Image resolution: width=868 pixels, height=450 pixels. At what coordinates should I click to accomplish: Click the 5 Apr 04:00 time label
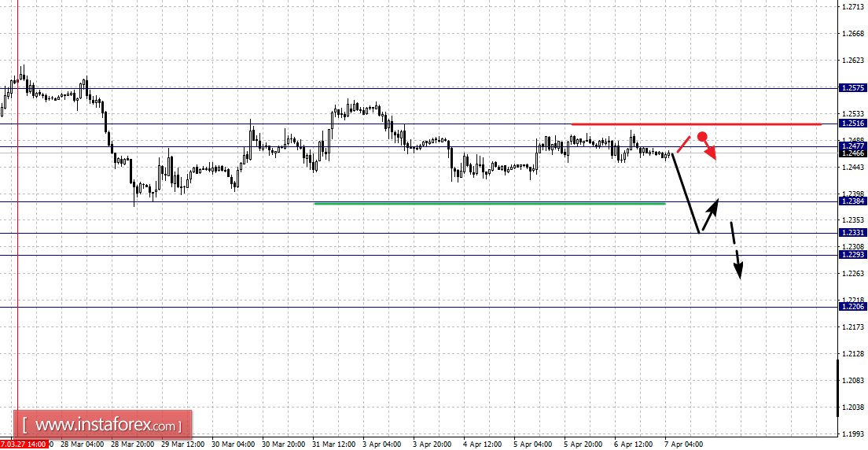[x=533, y=444]
